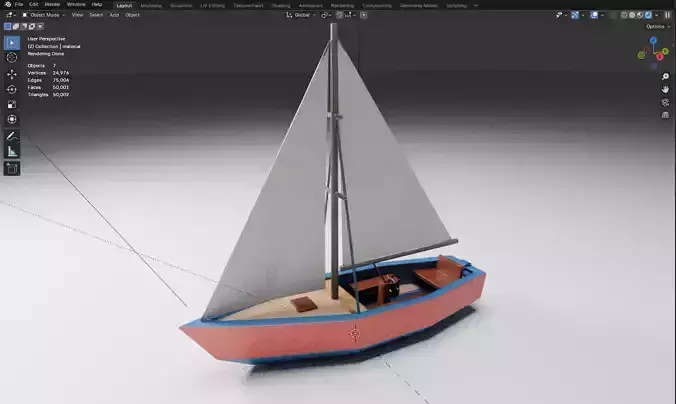
Task: Click the Blender logo menu icon
Action: coord(7,4)
